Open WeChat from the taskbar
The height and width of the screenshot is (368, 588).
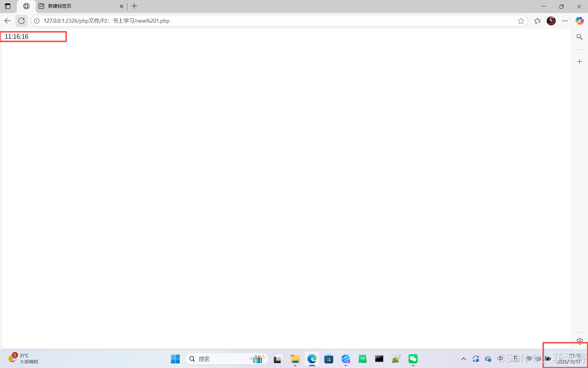pos(413,359)
